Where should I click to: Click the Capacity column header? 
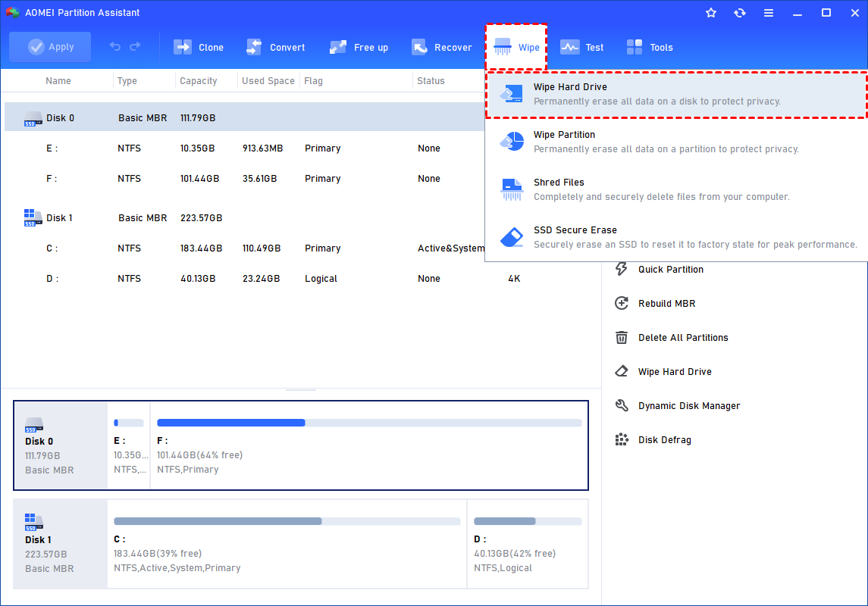click(x=199, y=81)
